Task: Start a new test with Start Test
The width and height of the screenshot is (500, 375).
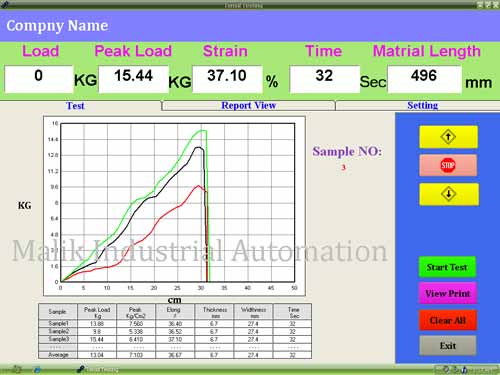Action: coord(447,267)
